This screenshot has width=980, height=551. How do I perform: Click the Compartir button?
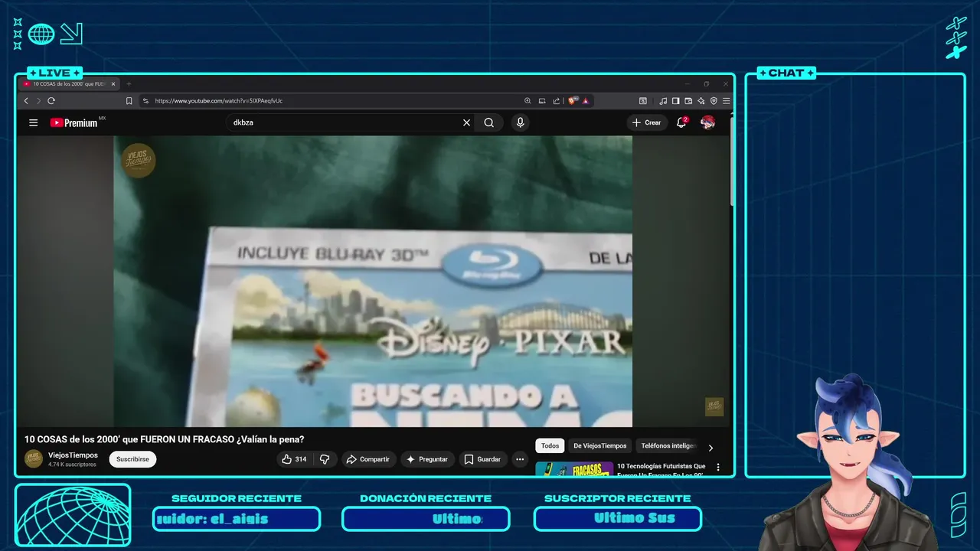coord(368,459)
